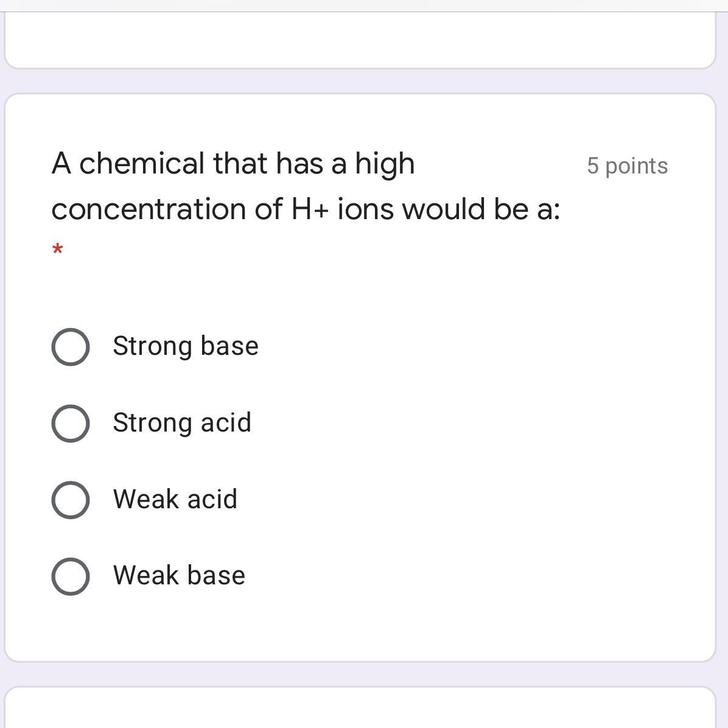This screenshot has height=728, width=728.
Task: Select the Strong base radio button
Action: click(71, 347)
